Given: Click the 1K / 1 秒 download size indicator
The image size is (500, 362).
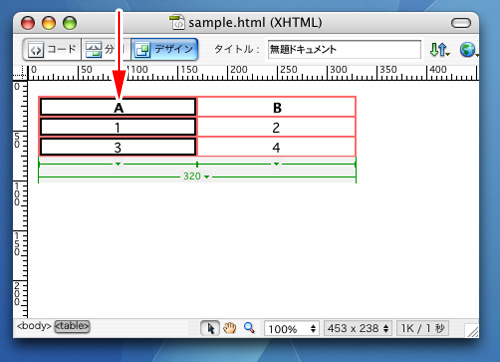Looking at the screenshot, I should (423, 329).
